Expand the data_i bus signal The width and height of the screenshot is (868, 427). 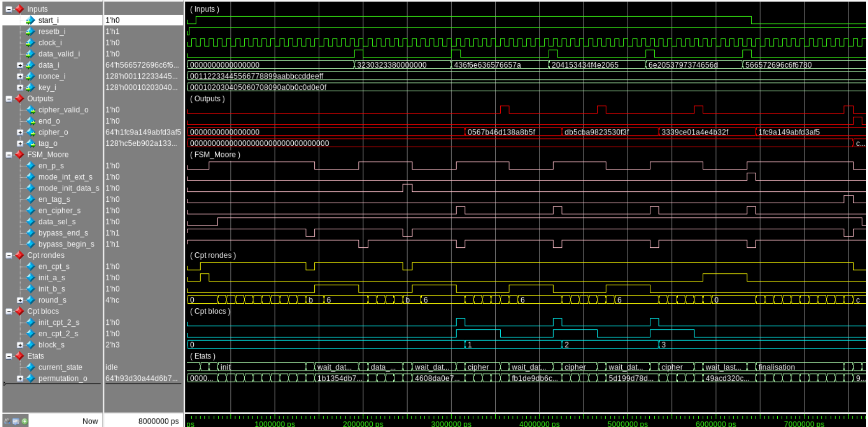click(20, 65)
